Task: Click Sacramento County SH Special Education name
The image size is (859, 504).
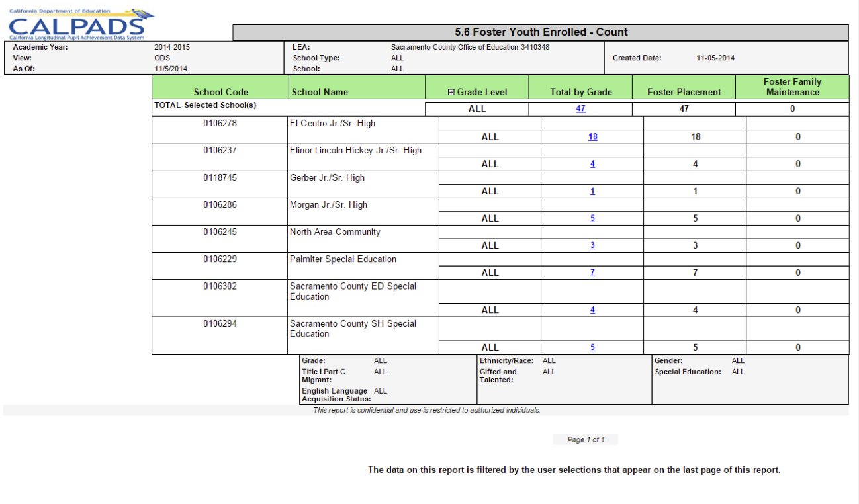Action: click(353, 329)
